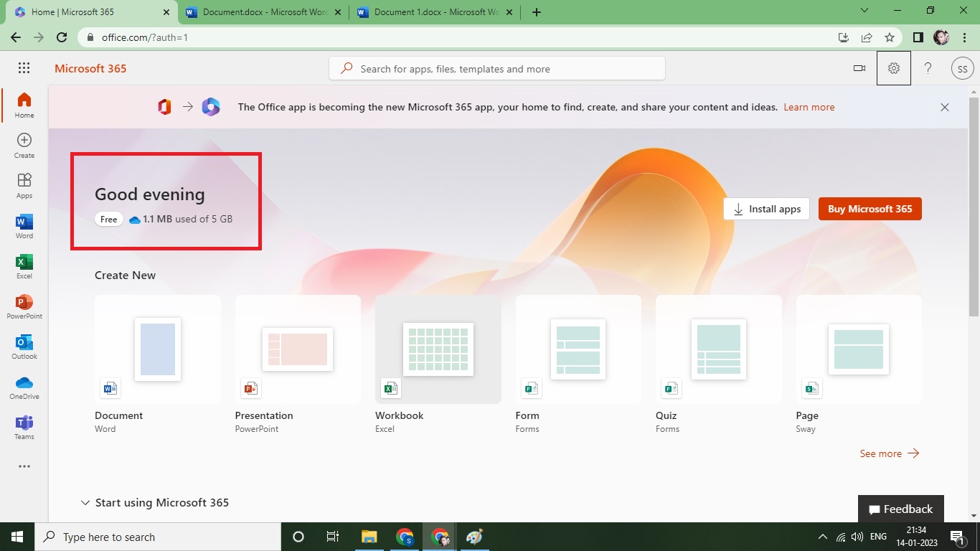The height and width of the screenshot is (551, 980).
Task: Open the Feedback button
Action: [x=901, y=509]
